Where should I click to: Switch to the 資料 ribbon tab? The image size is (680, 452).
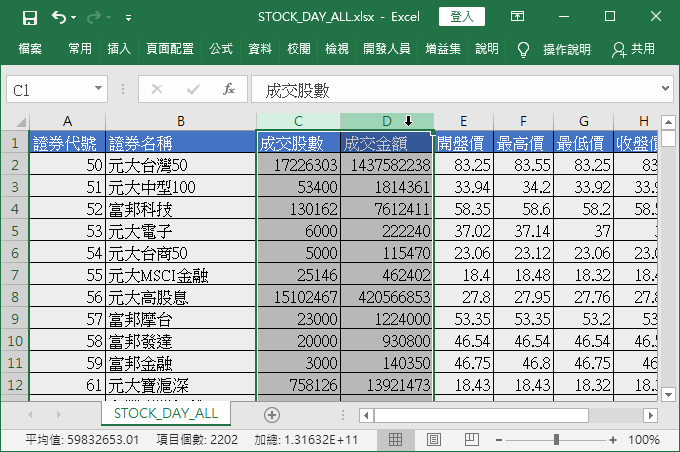click(260, 49)
